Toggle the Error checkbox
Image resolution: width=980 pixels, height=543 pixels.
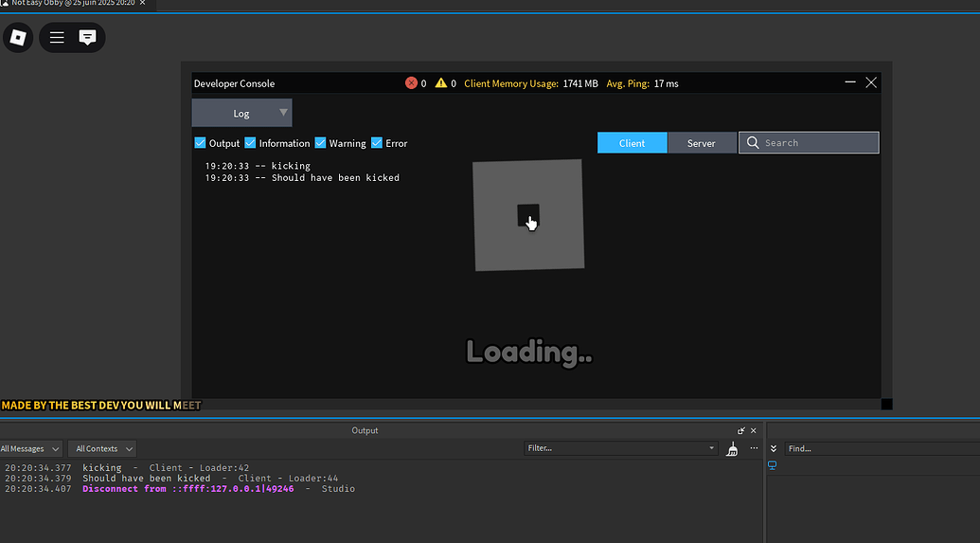376,143
